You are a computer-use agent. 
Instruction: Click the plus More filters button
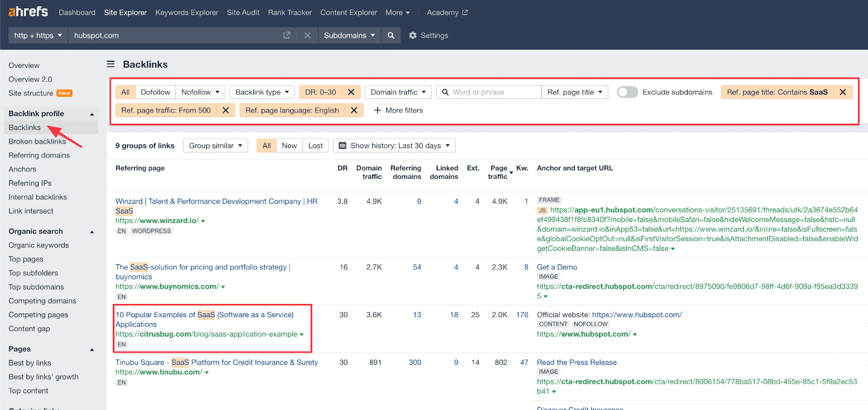398,110
